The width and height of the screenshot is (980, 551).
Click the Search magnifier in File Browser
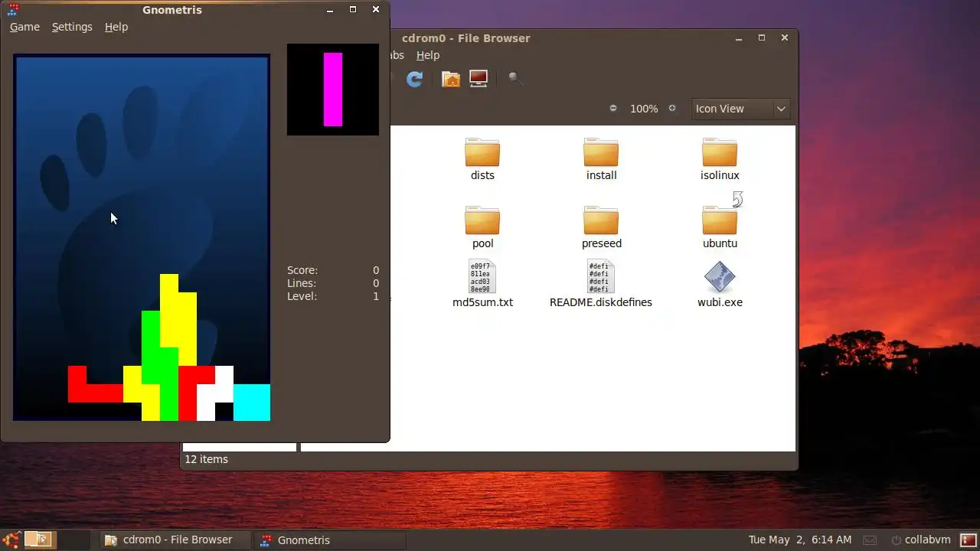click(515, 79)
